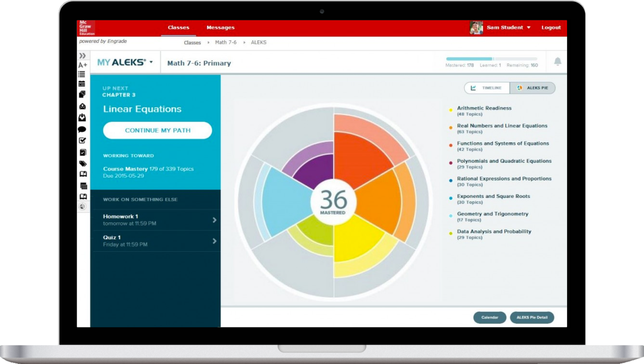
Task: Open the speech bubble discussion icon
Action: point(82,130)
